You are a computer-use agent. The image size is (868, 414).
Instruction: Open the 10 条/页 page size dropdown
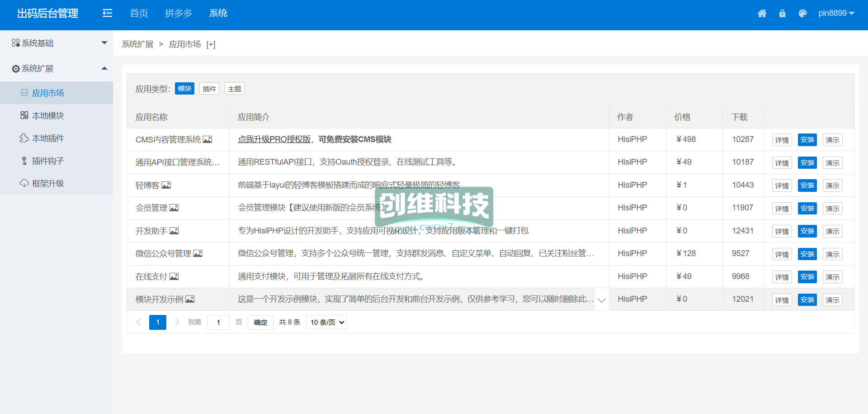(x=326, y=322)
